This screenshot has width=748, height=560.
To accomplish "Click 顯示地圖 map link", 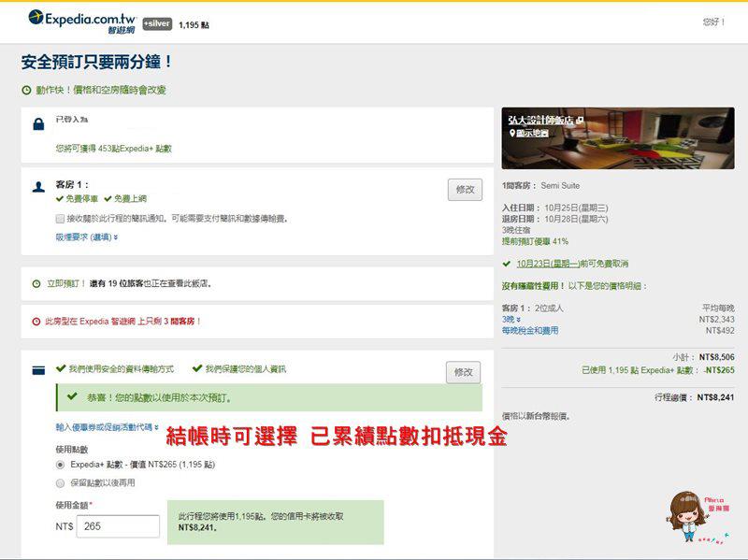I will tap(532, 133).
